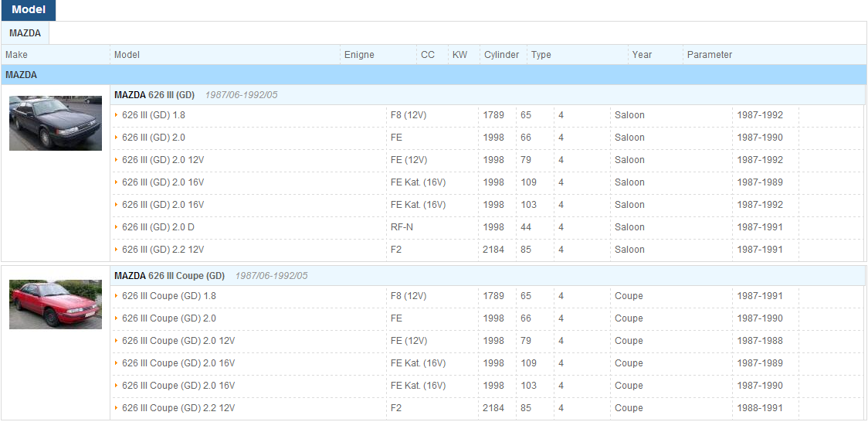
Task: Click Coupe type in the Coupe (GD) 1.8 row
Action: click(629, 296)
